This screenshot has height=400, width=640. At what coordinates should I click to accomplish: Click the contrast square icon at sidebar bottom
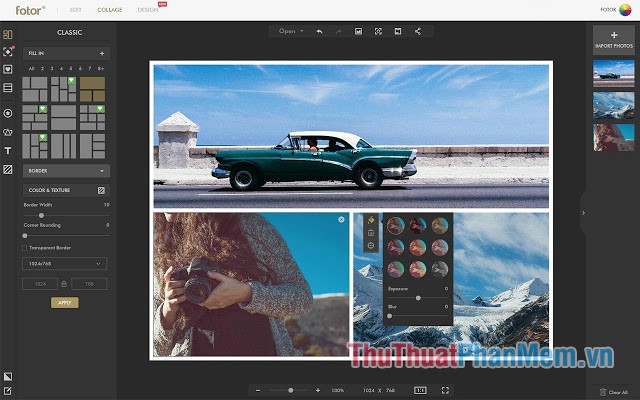tap(8, 376)
